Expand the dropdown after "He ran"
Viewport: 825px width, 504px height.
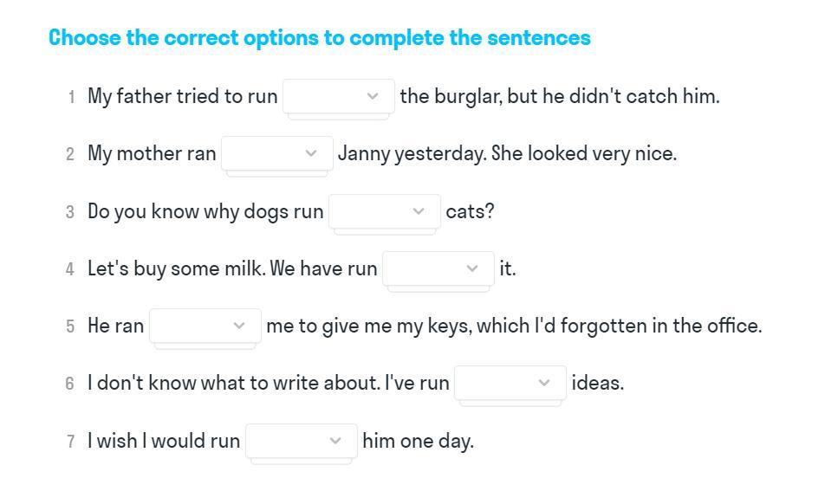click(205, 326)
